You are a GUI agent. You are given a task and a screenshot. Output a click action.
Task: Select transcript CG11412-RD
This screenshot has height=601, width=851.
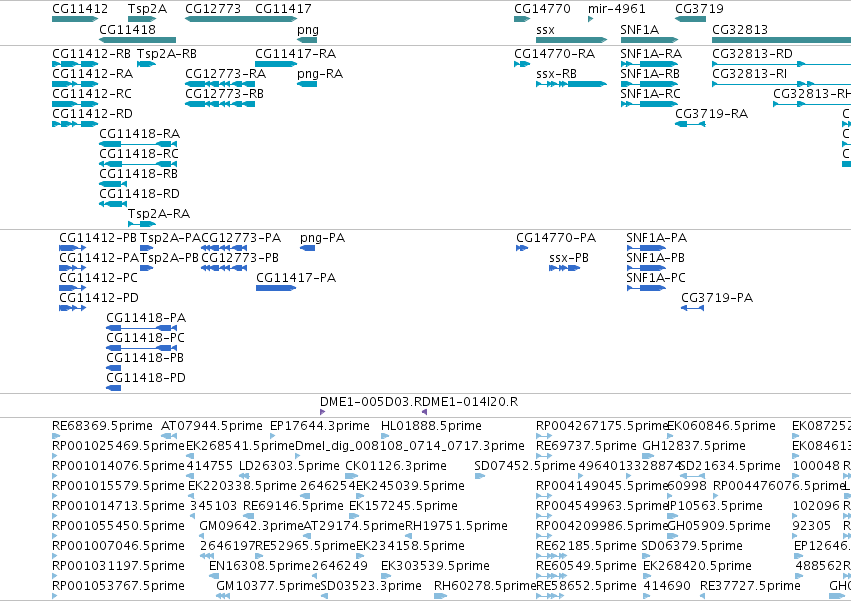click(75, 124)
